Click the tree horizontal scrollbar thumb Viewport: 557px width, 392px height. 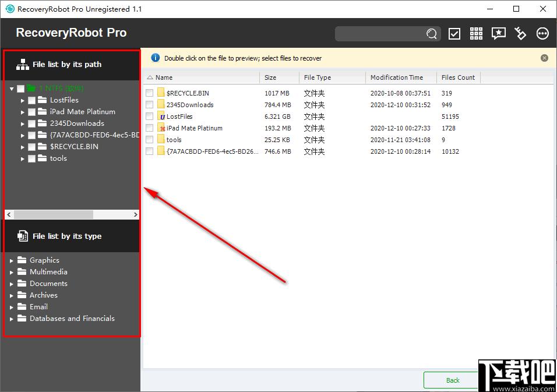53,214
